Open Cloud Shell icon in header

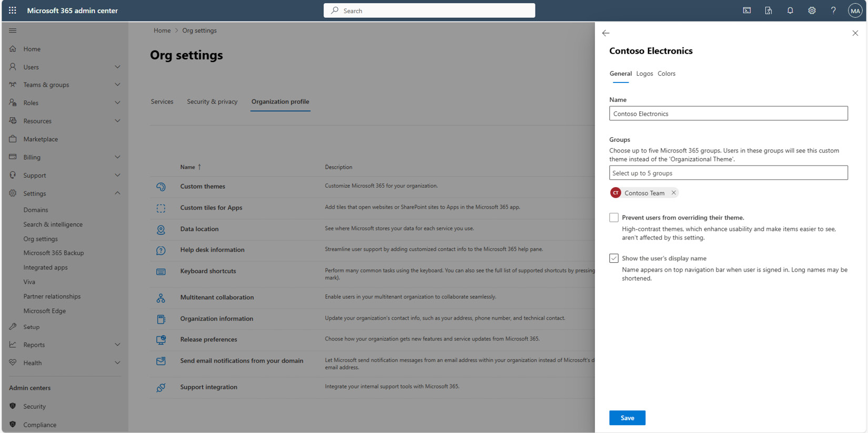pos(746,11)
